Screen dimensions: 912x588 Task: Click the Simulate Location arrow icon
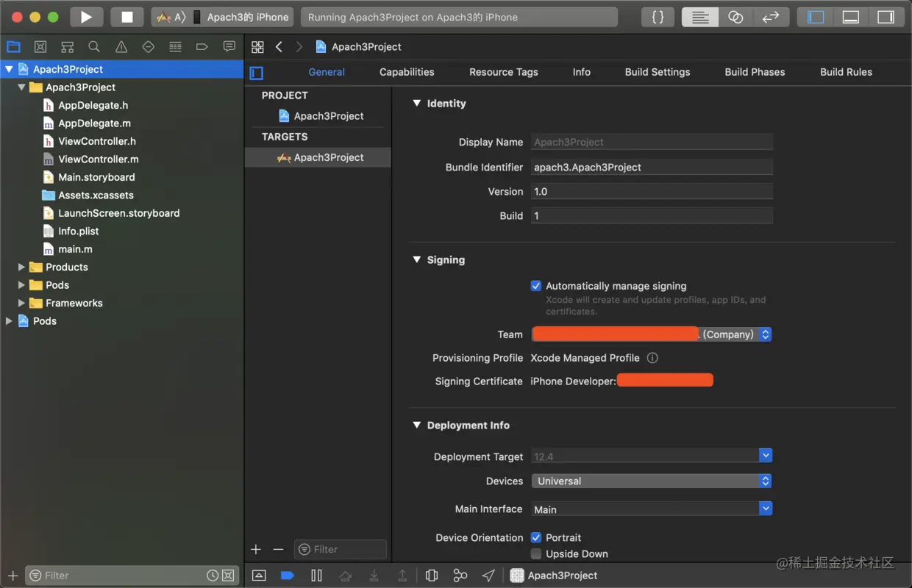point(488,576)
